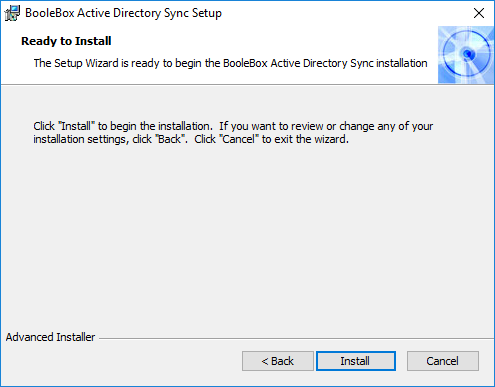Click the quoted word "Back" in the instructions
Image resolution: width=495 pixels, height=387 pixels.
pyautogui.click(x=170, y=139)
